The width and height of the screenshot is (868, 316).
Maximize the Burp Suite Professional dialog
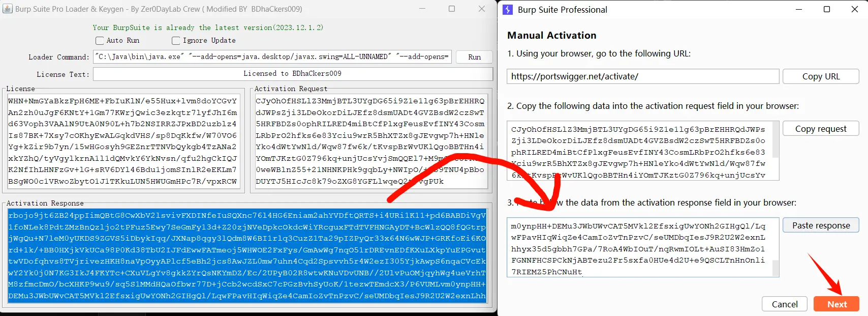pos(827,10)
